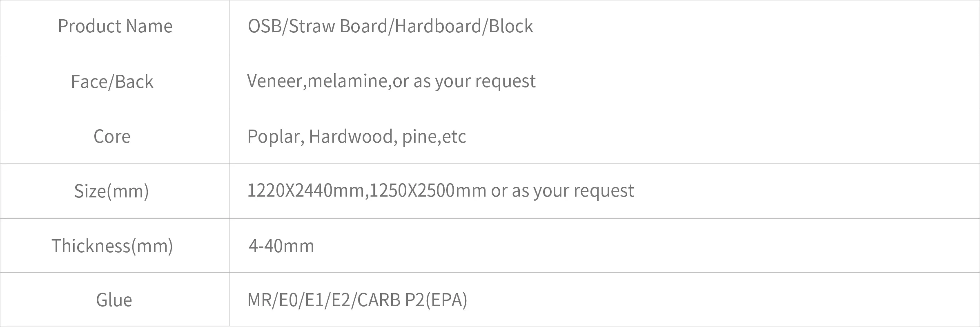Select the MR/E0/E1/E2/CARB P2(EPA) text

click(x=357, y=300)
